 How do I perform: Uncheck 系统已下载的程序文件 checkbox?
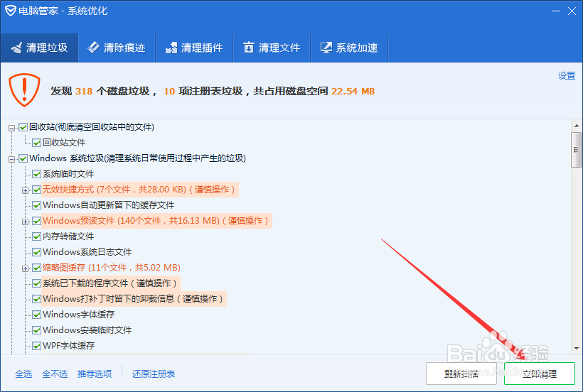(36, 283)
